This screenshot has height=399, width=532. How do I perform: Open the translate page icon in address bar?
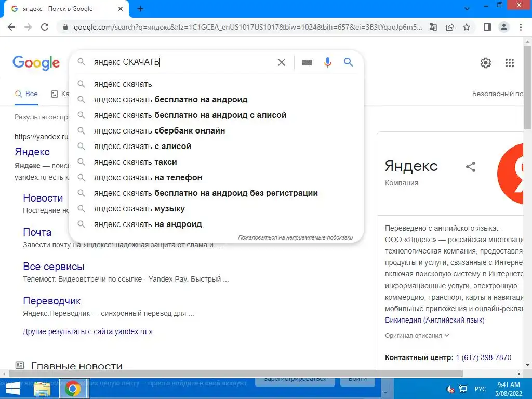click(x=433, y=27)
